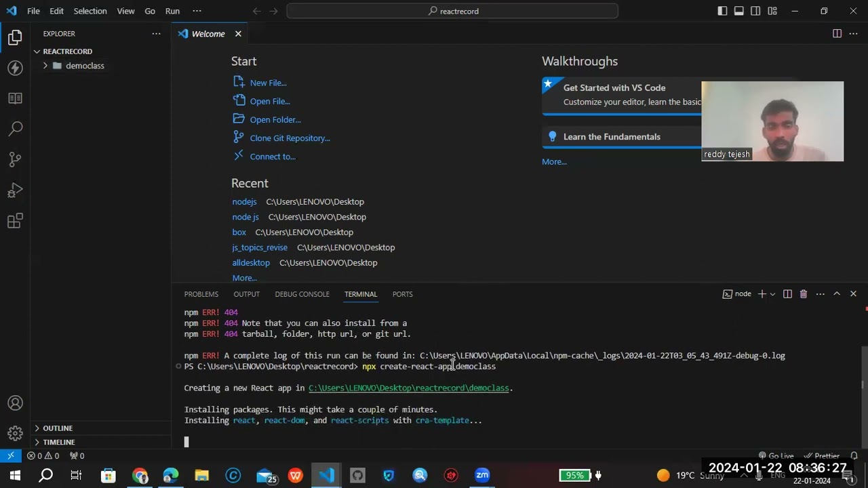Split the editor to the right
This screenshot has height=488, width=868.
pos(837,34)
